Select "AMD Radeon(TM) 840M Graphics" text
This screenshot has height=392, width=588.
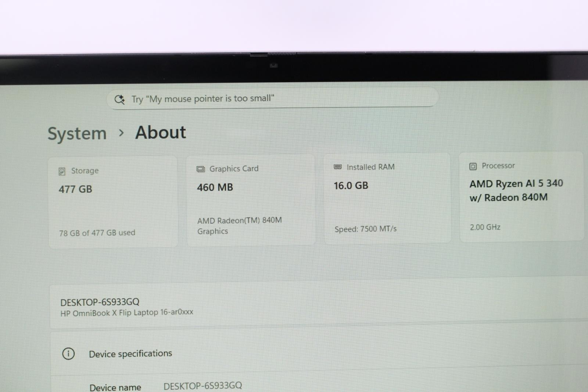point(240,225)
